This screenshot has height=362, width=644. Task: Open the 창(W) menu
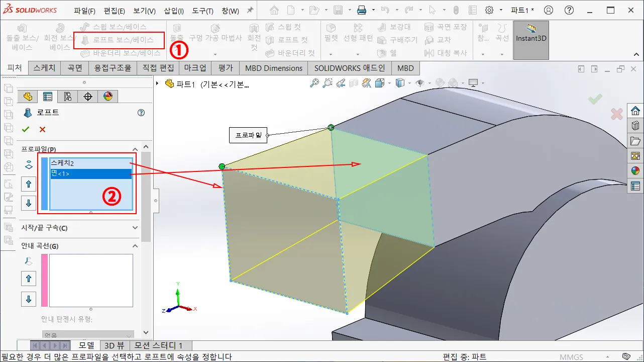tap(230, 11)
